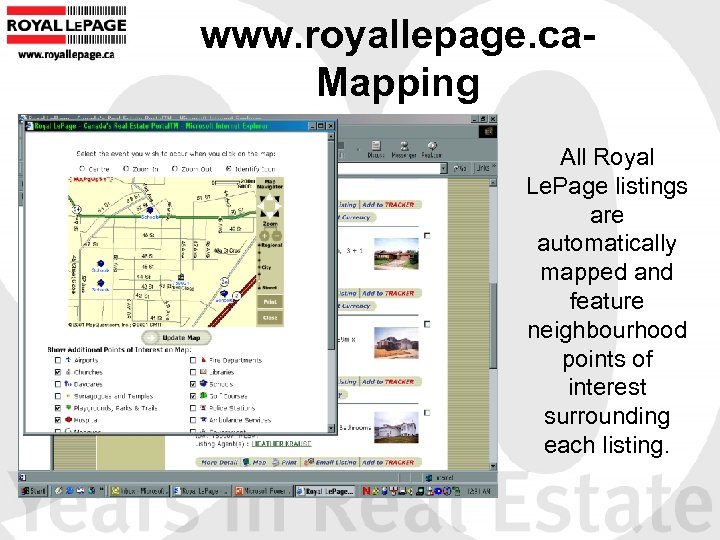
Task: Tick the checkbox beside first house photo
Action: pyautogui.click(x=427, y=236)
